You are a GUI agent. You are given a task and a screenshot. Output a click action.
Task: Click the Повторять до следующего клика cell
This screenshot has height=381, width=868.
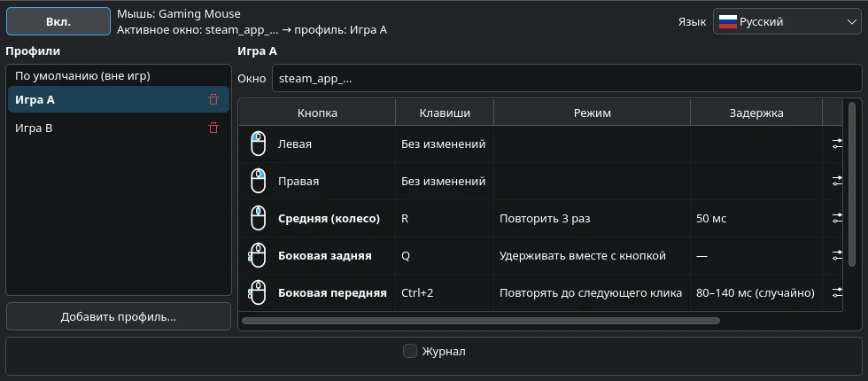(x=592, y=292)
